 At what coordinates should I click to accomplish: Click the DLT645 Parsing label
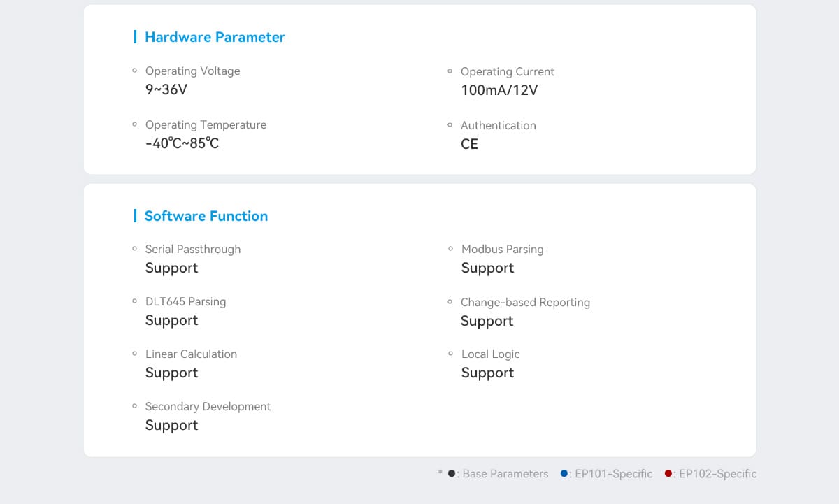pyautogui.click(x=185, y=301)
